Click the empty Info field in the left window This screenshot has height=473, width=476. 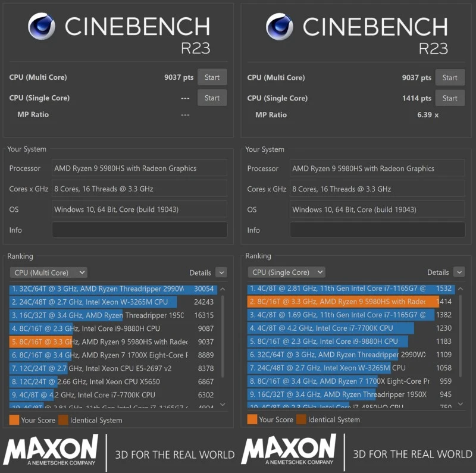(x=139, y=230)
